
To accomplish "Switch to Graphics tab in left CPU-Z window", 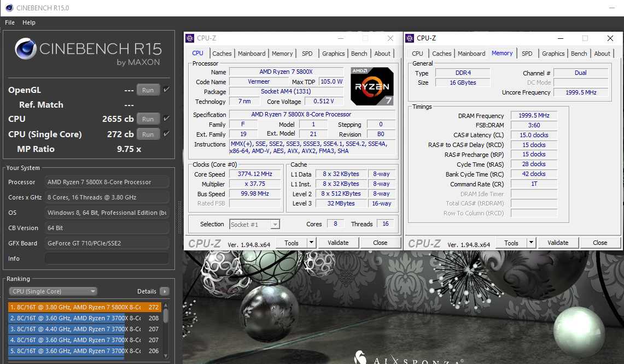I will coord(334,54).
